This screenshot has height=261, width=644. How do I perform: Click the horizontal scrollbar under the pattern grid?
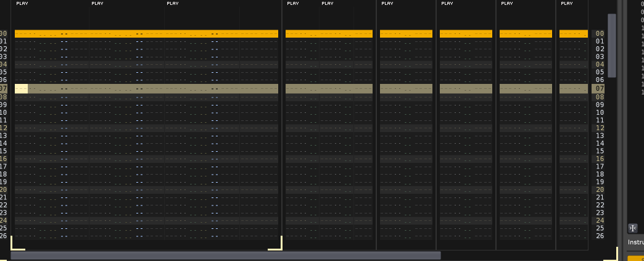[x=226, y=255]
